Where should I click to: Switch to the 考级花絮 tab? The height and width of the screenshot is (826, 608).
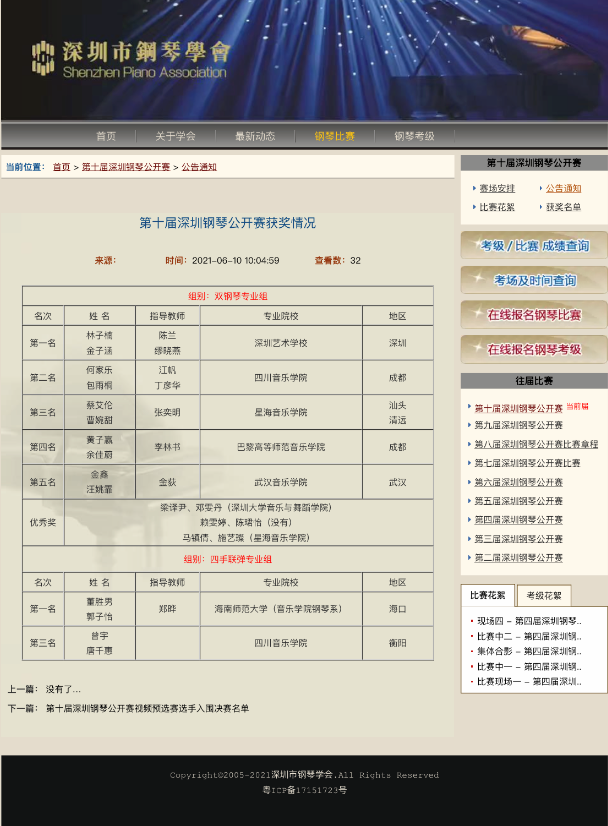(544, 596)
